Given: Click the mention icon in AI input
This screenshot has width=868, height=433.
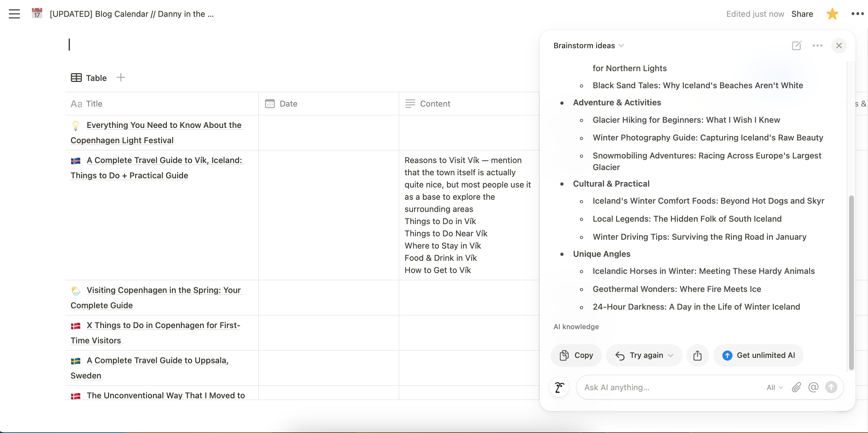Looking at the screenshot, I should pos(813,387).
